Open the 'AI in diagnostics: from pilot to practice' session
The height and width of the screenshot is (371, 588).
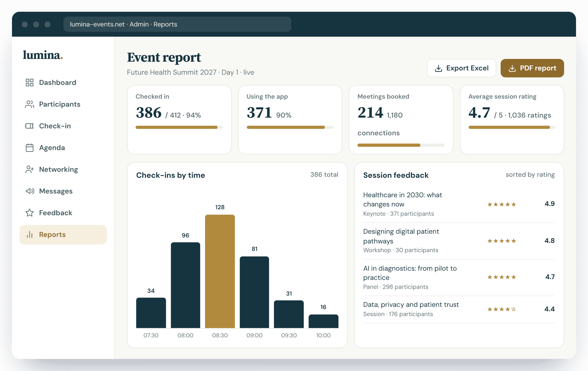(x=459, y=277)
